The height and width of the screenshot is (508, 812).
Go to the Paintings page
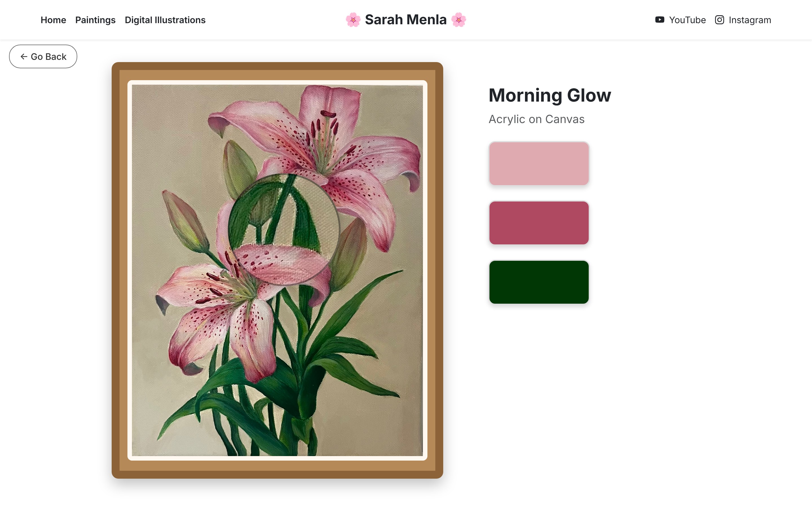(95, 20)
